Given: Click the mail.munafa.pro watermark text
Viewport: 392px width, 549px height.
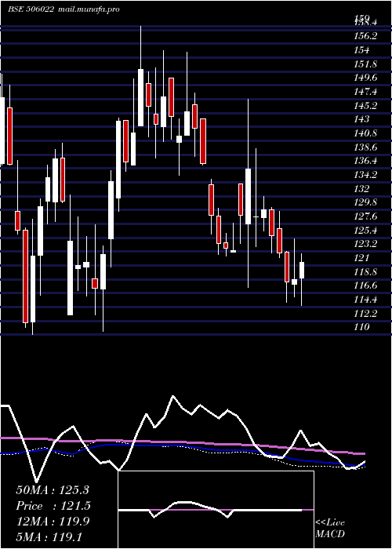Looking at the screenshot, I should [x=88, y=9].
